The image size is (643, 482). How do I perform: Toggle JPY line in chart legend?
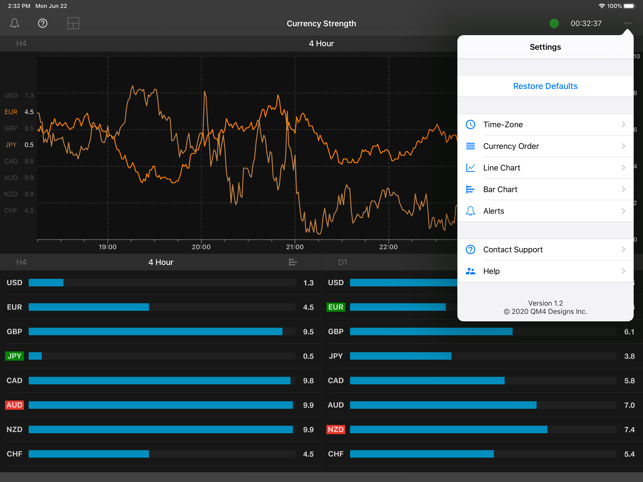tap(11, 145)
